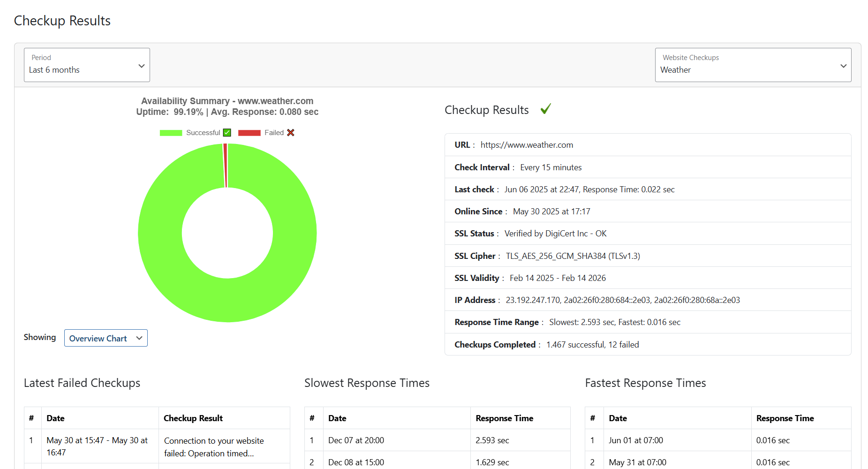This screenshot has width=868, height=469.
Task: Click the Availability Summary chart title
Action: pos(227,101)
